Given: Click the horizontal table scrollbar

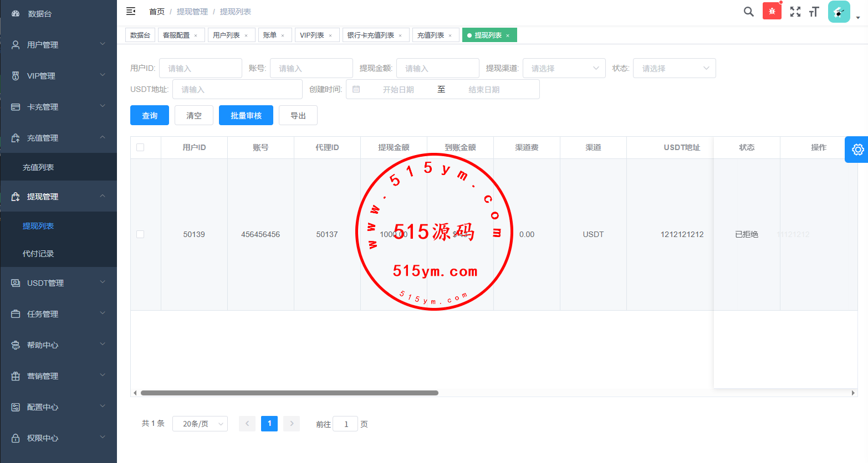Looking at the screenshot, I should tap(289, 393).
